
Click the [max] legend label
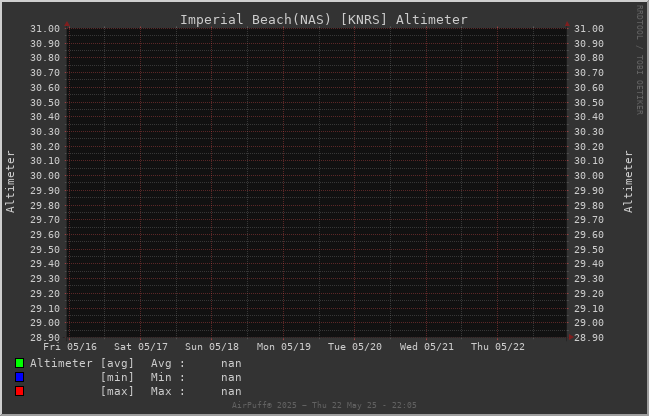point(117,392)
